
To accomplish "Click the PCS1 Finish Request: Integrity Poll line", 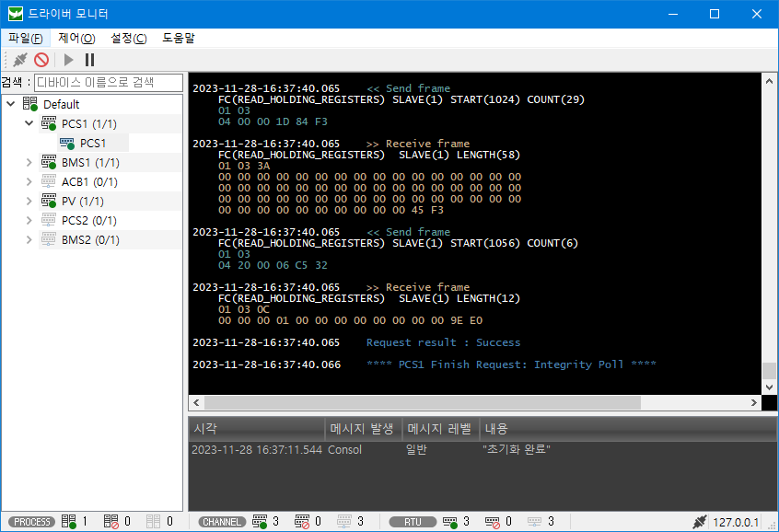I will point(511,364).
